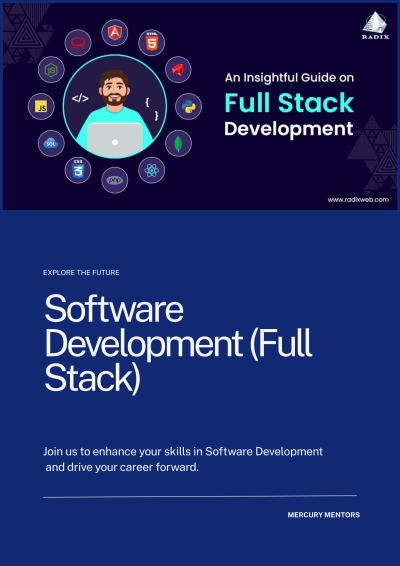
Task: Select the yellow JS icon
Action: click(x=41, y=106)
